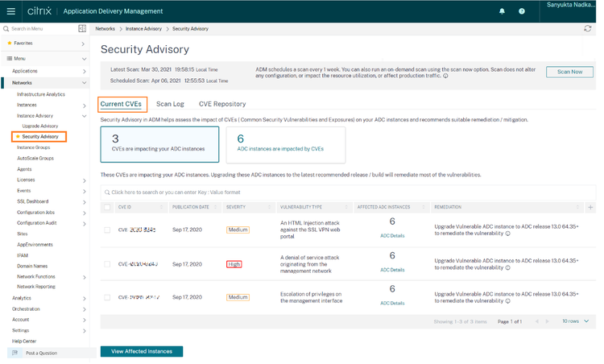Switch to the Current CVEs tab
This screenshot has height=364, width=604.
tap(121, 104)
